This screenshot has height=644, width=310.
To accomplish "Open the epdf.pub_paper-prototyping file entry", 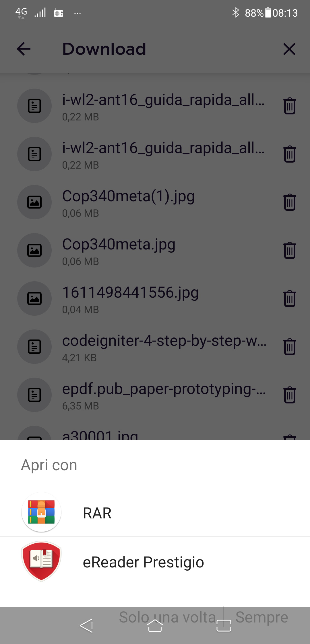I will [x=164, y=389].
